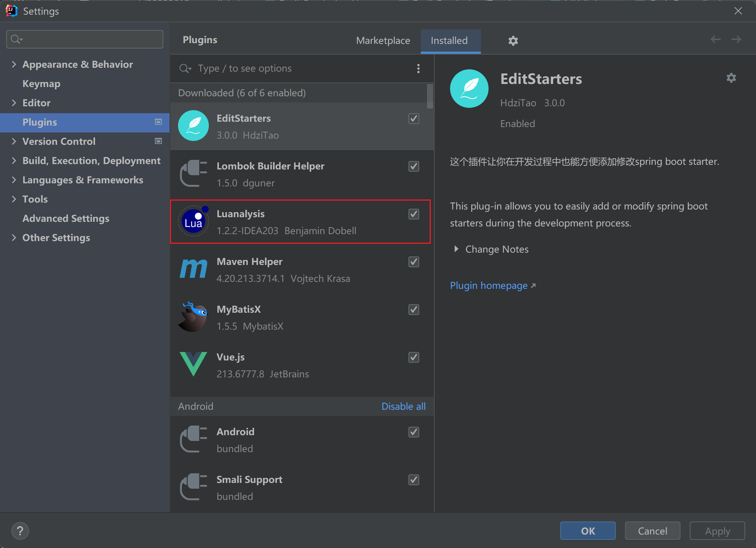Uncheck the Maven Helper plugin
The image size is (756, 548).
pyautogui.click(x=414, y=262)
